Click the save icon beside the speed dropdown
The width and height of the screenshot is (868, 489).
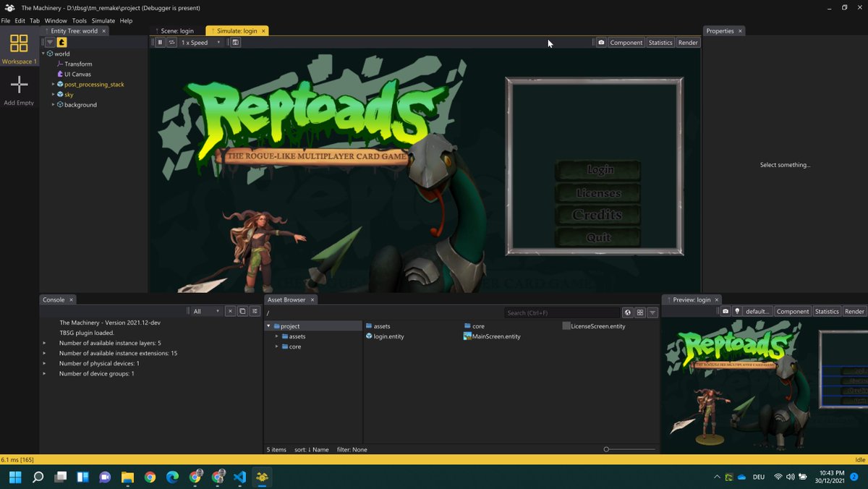pos(236,43)
